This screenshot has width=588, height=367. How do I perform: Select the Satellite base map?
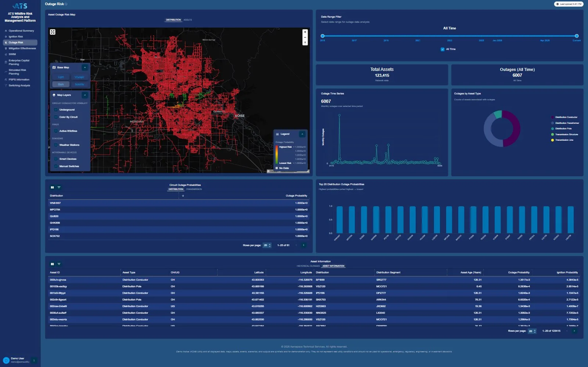tap(79, 84)
